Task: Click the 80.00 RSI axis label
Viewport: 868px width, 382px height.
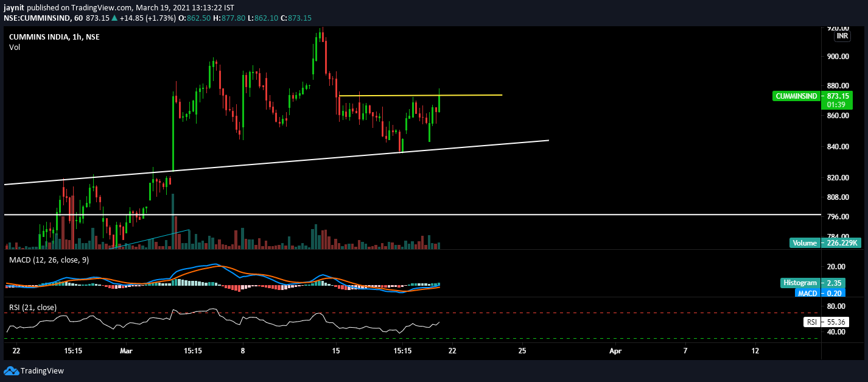Action: click(836, 306)
